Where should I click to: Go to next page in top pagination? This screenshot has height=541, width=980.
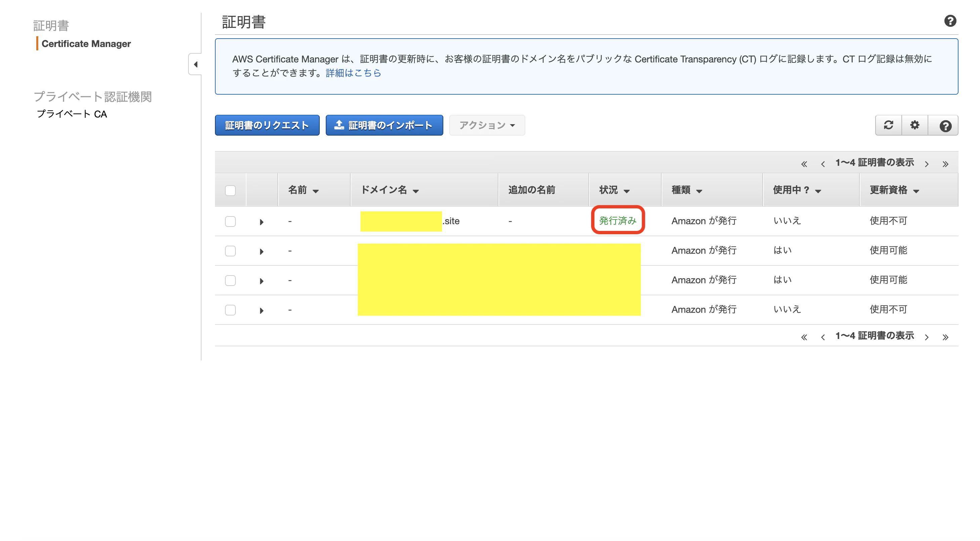927,164
